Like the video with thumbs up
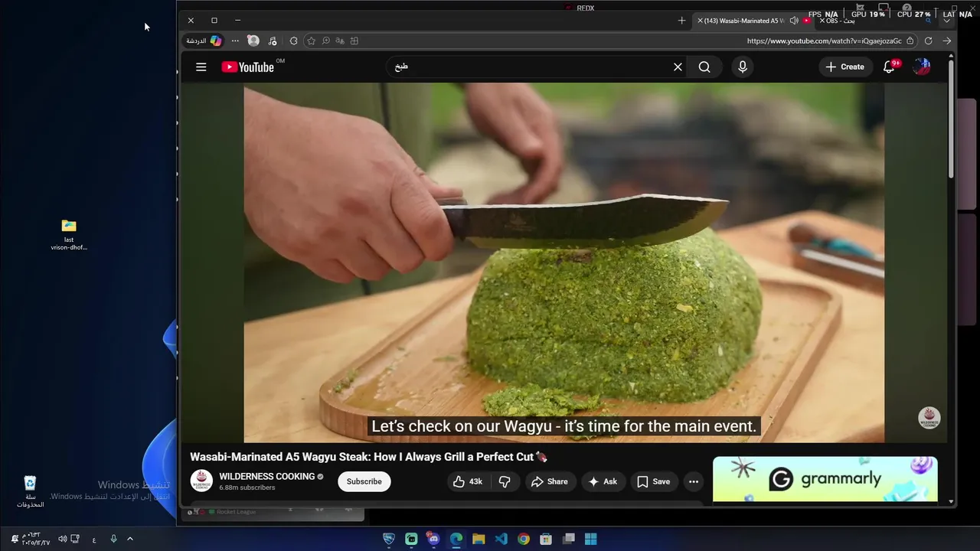The height and width of the screenshot is (551, 980). coord(468,481)
